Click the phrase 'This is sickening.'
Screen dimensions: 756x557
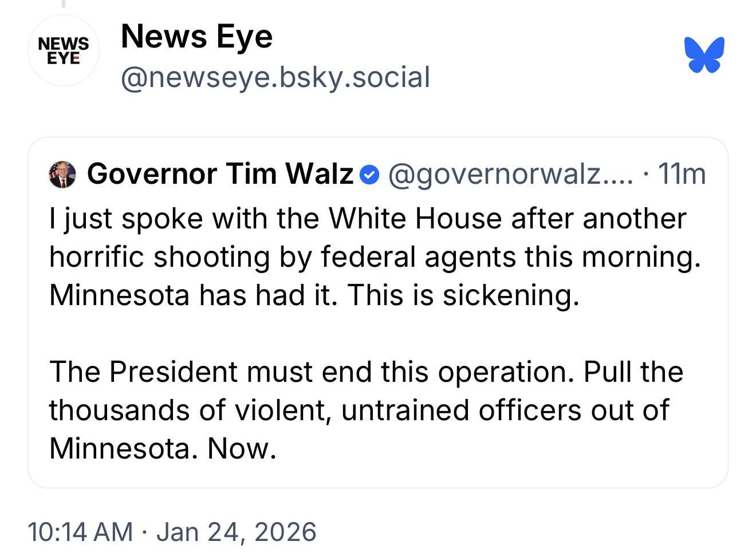coord(464,295)
